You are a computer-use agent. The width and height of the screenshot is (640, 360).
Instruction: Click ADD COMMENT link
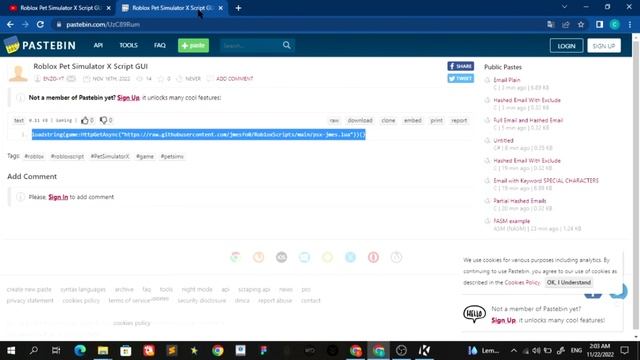coord(235,78)
